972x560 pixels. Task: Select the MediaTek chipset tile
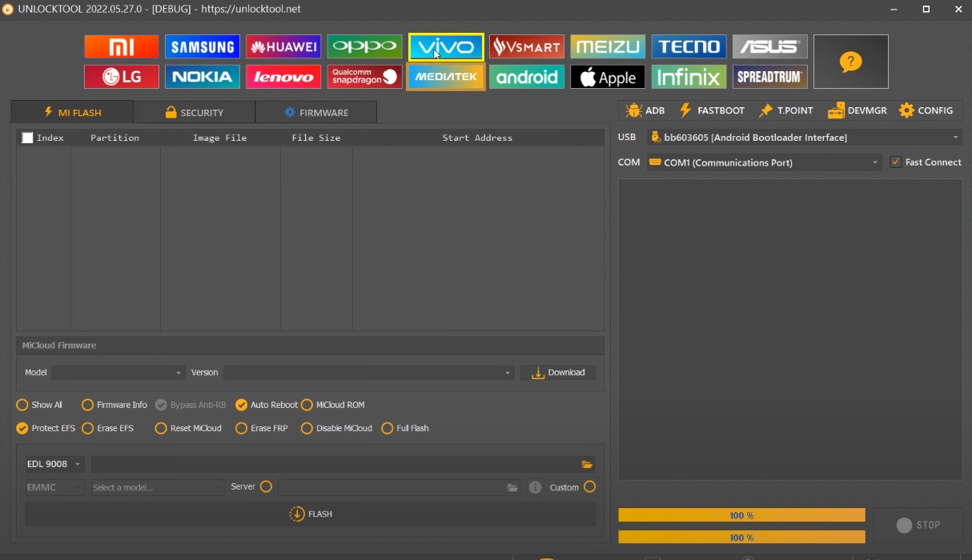pyautogui.click(x=446, y=77)
